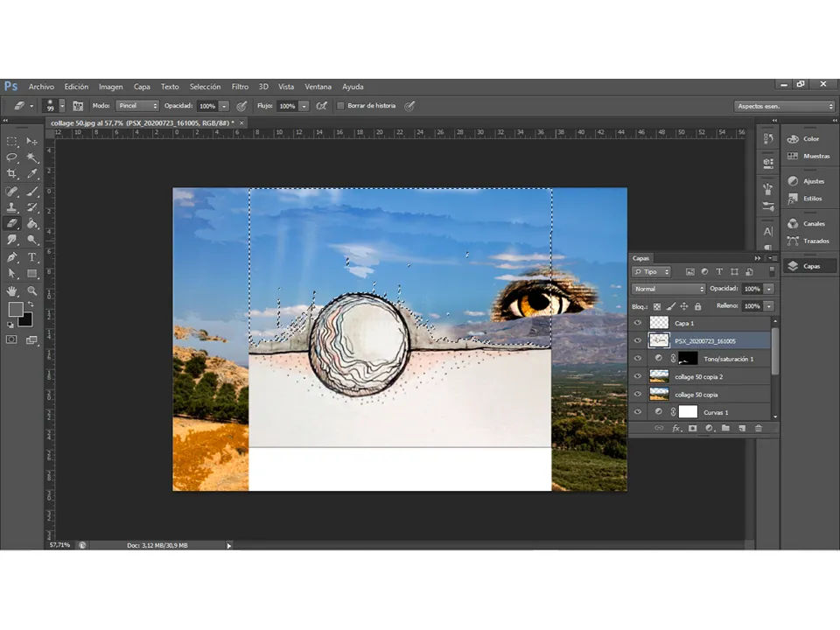The width and height of the screenshot is (840, 630).
Task: Select the Healing Brush tool
Action: tap(11, 192)
